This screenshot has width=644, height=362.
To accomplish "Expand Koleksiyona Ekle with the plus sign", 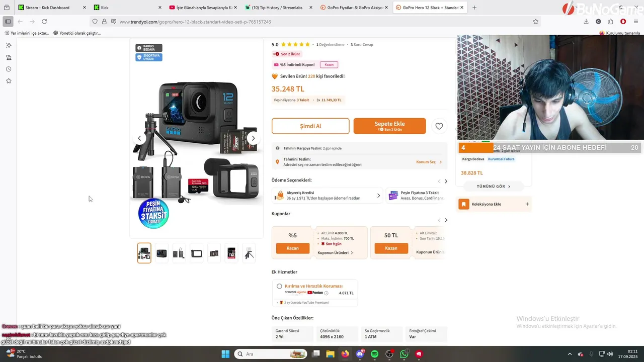I will coord(527,204).
